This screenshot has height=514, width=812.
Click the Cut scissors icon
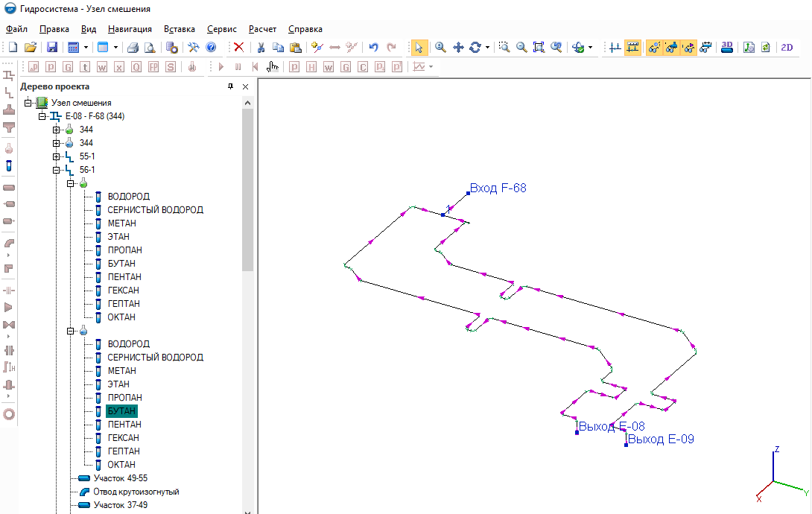261,48
